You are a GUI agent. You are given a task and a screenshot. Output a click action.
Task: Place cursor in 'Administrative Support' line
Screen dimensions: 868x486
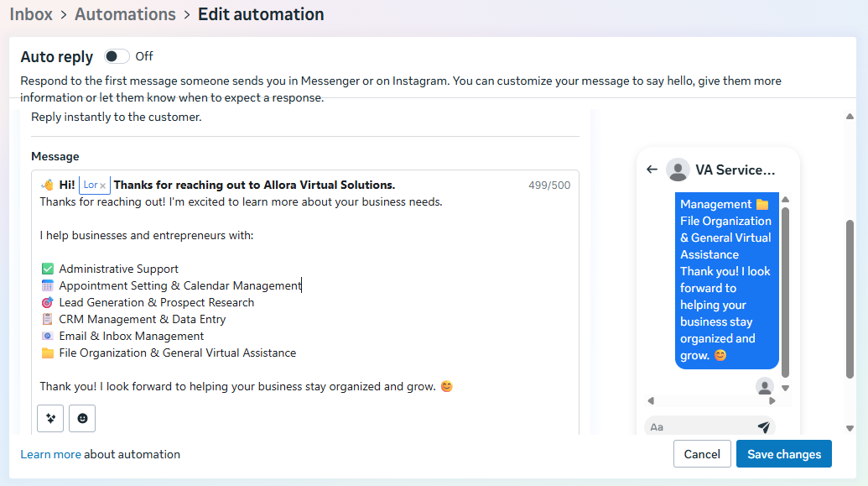tap(118, 269)
